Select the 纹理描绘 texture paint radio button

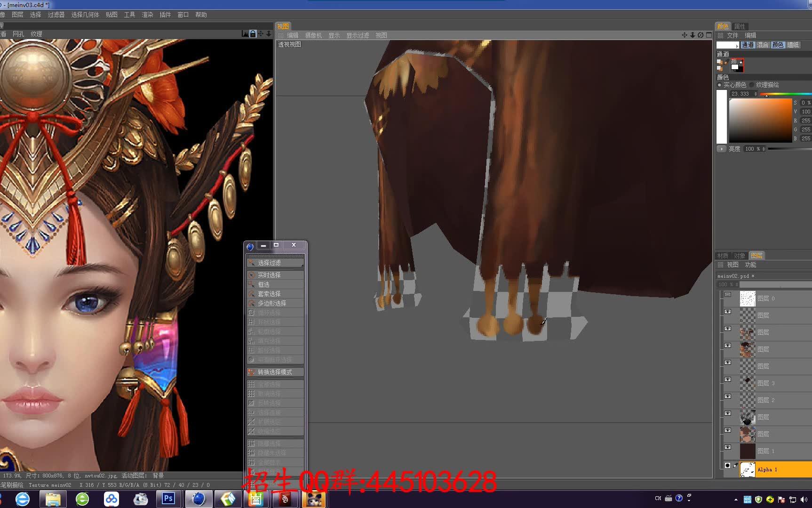click(752, 85)
